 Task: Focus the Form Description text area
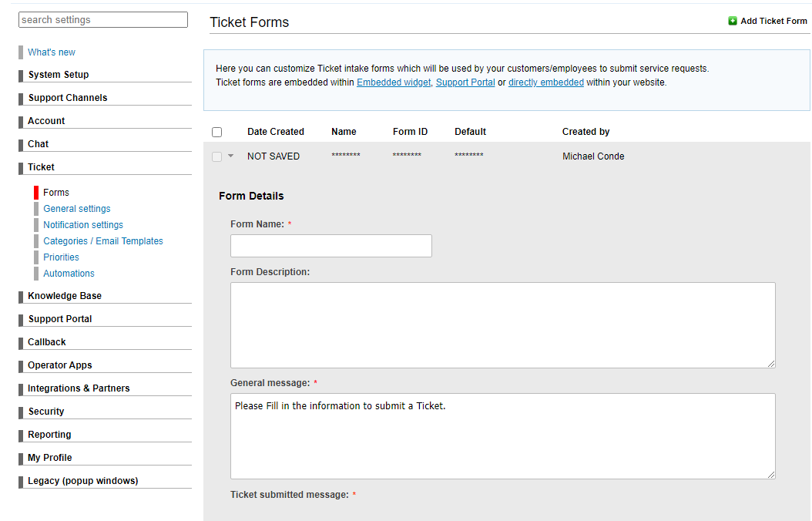(x=502, y=324)
